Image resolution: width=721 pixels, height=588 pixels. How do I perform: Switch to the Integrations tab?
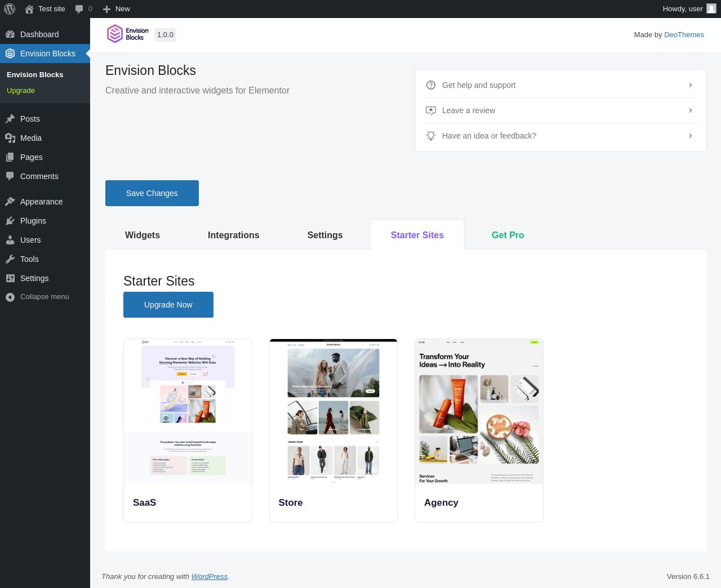(234, 235)
